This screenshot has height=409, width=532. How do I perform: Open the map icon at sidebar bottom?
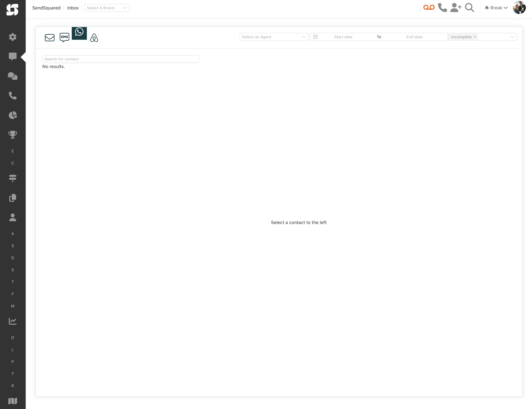[x=13, y=401]
